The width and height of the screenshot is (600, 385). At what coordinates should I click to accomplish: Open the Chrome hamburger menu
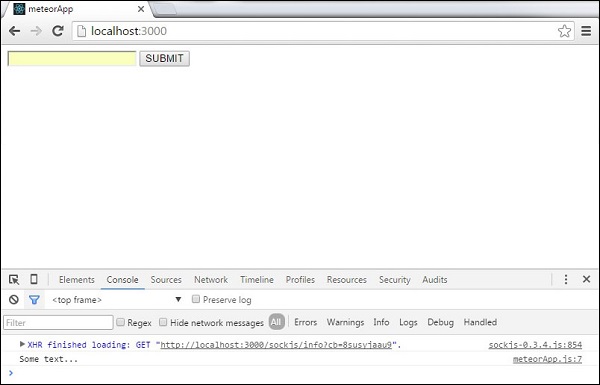click(x=586, y=31)
